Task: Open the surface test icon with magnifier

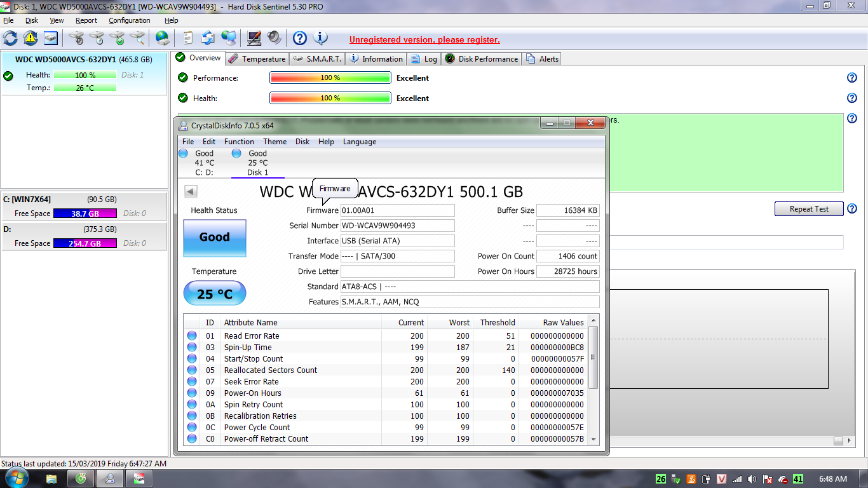Action: click(x=137, y=38)
